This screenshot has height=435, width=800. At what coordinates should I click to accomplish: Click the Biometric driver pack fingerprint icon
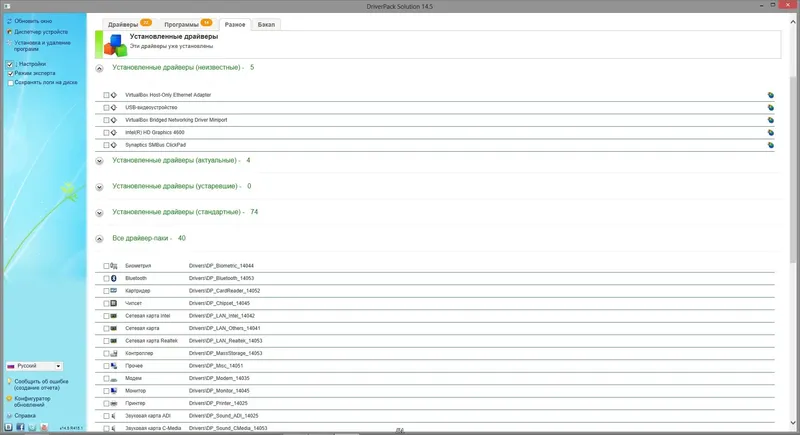(x=114, y=266)
